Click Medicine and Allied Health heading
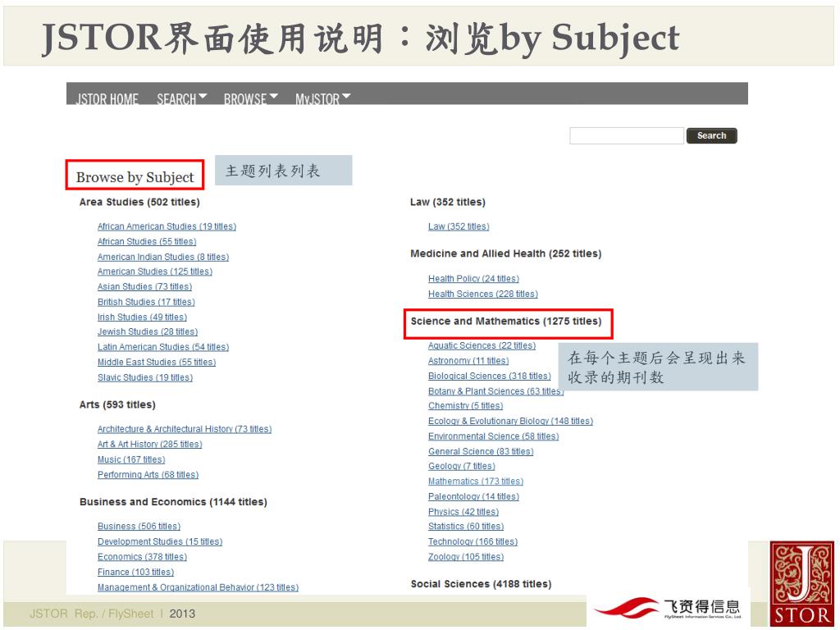This screenshot has width=840, height=630. (505, 254)
